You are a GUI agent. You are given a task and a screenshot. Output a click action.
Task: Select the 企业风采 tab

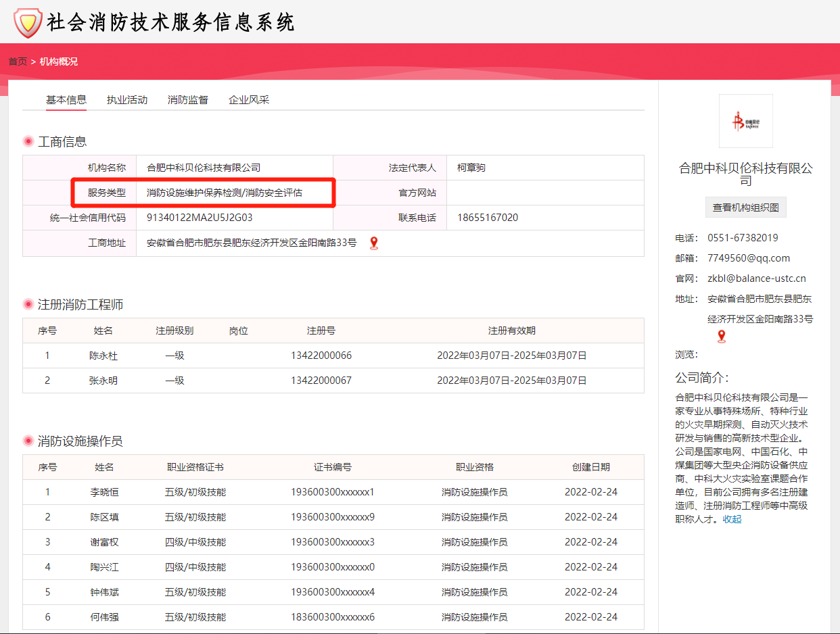(249, 100)
